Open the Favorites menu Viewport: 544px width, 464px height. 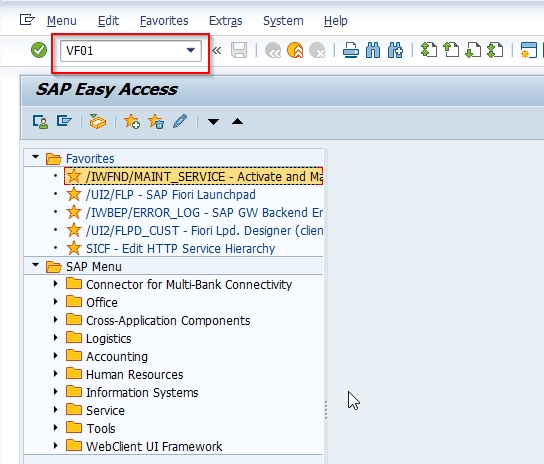coord(164,21)
